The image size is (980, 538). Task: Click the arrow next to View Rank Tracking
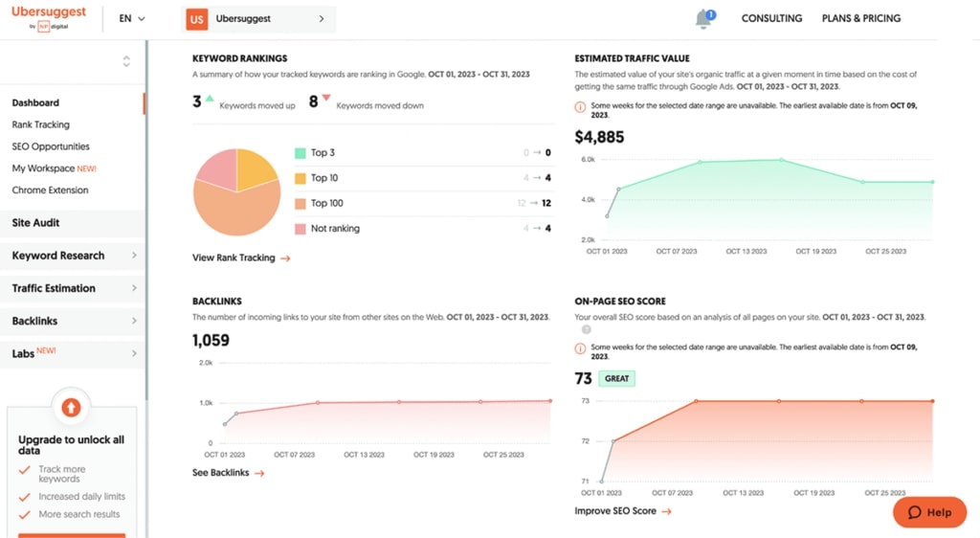(285, 258)
